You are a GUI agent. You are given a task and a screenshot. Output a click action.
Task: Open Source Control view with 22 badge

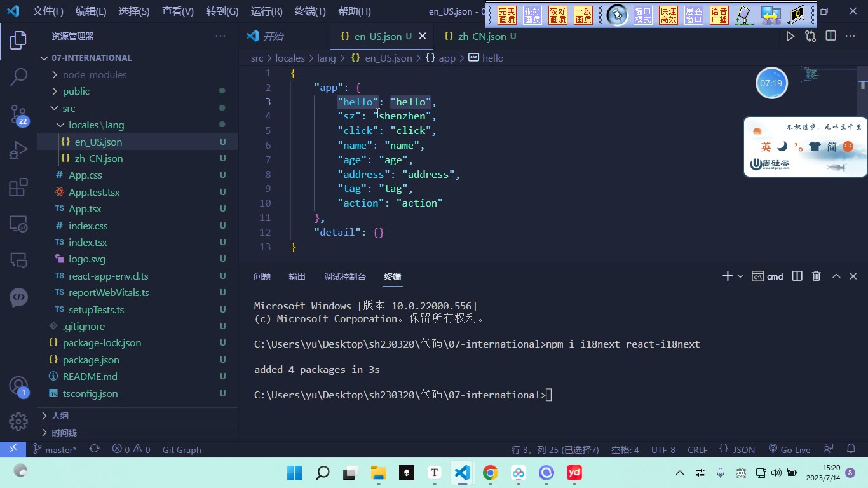[18, 114]
